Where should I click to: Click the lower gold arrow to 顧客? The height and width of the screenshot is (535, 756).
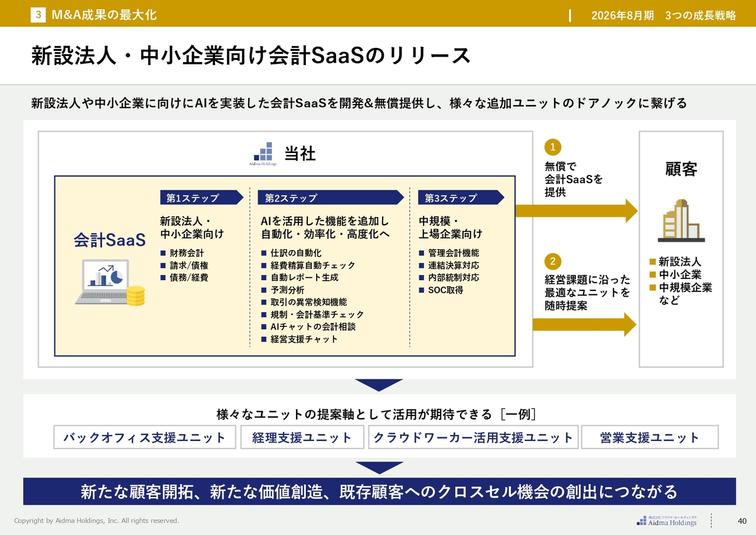[584, 325]
